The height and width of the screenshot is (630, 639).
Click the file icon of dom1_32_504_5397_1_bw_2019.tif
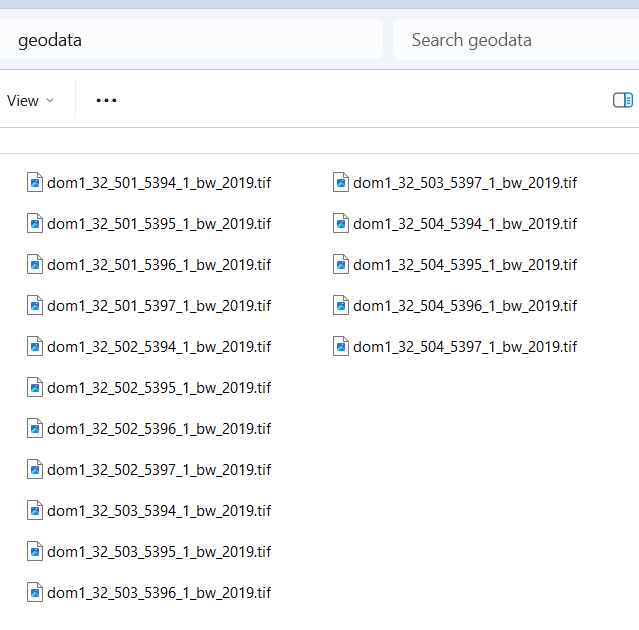tap(341, 346)
